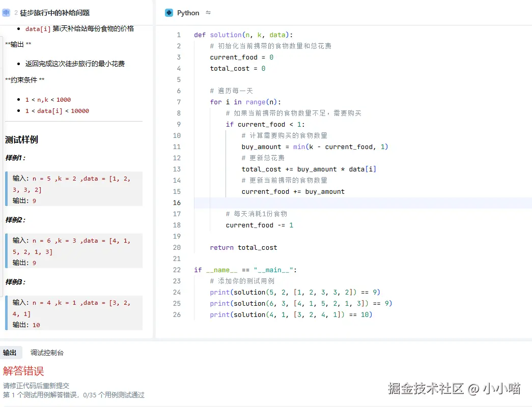The height and width of the screenshot is (407, 532).
Task: Select the 样例2 example input box
Action: click(74, 251)
